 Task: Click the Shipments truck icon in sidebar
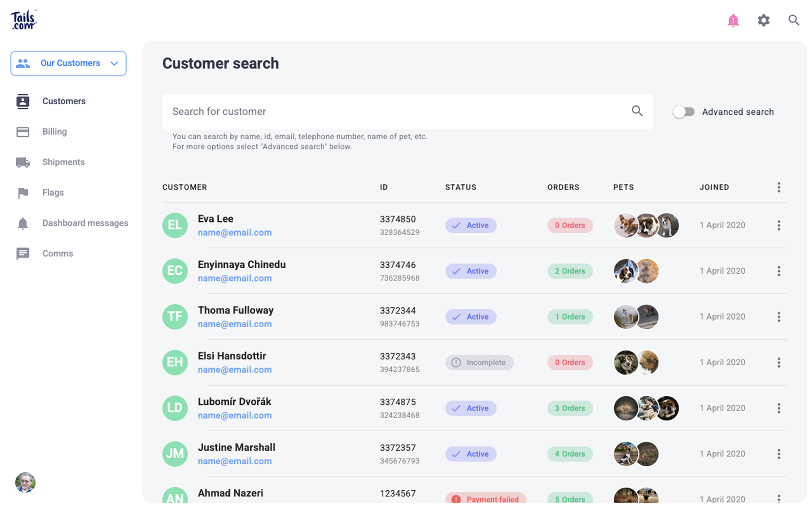click(x=23, y=162)
